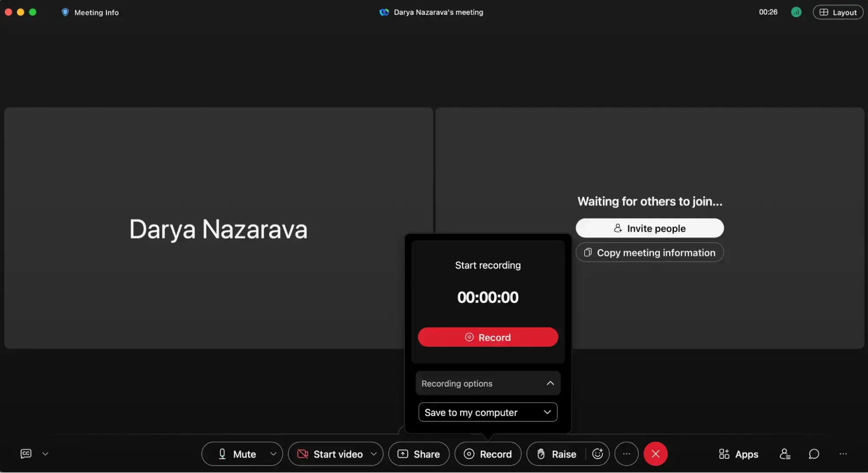This screenshot has width=868, height=473.
Task: Show the participants list
Action: click(x=785, y=454)
